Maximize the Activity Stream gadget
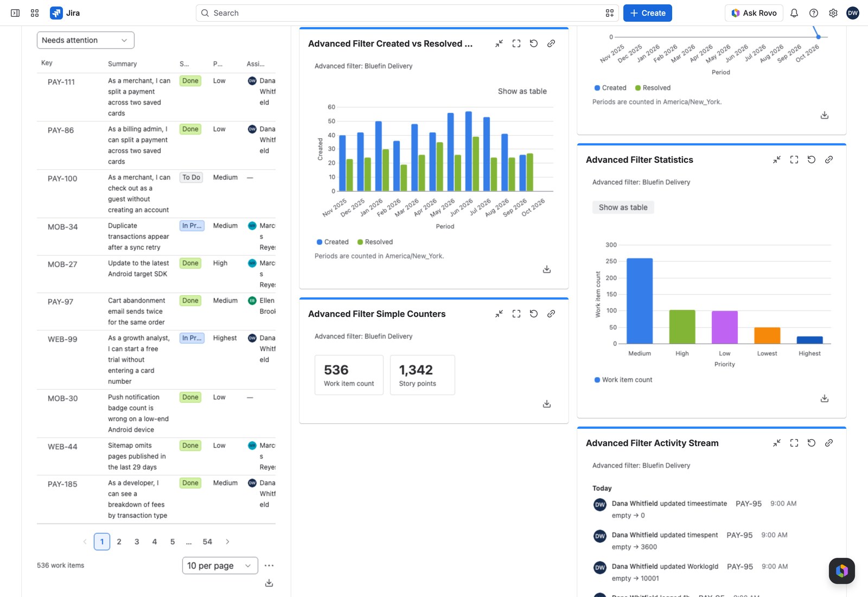The image size is (868, 597). [x=794, y=443]
